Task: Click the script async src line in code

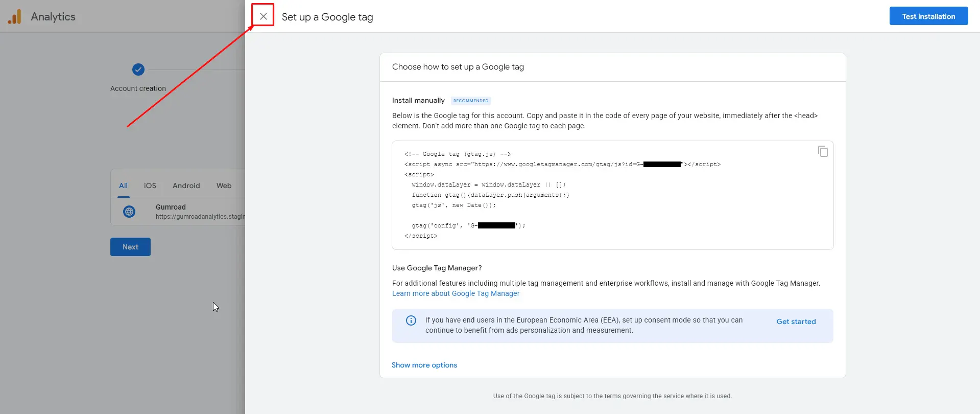Action: (562, 164)
